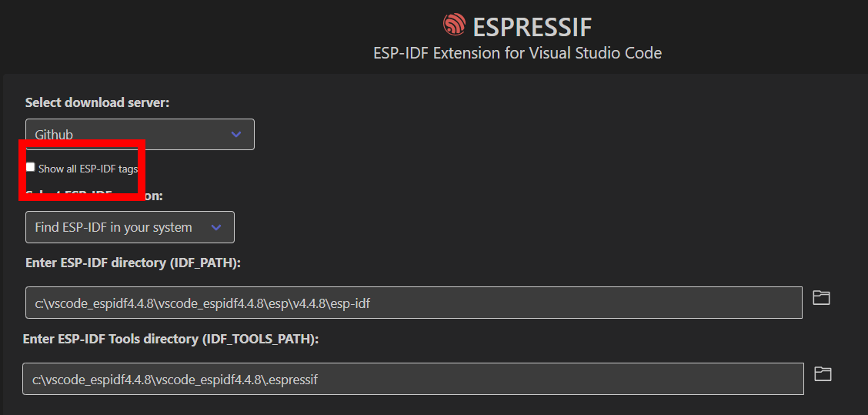Expand the Github download server dropdown
This screenshot has height=415, width=868.
pyautogui.click(x=139, y=135)
